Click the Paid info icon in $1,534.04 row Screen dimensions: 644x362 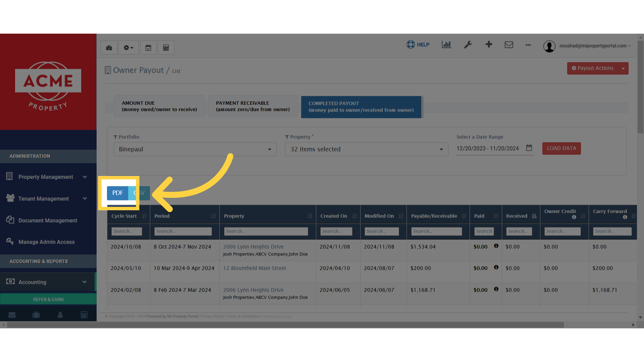click(x=496, y=246)
